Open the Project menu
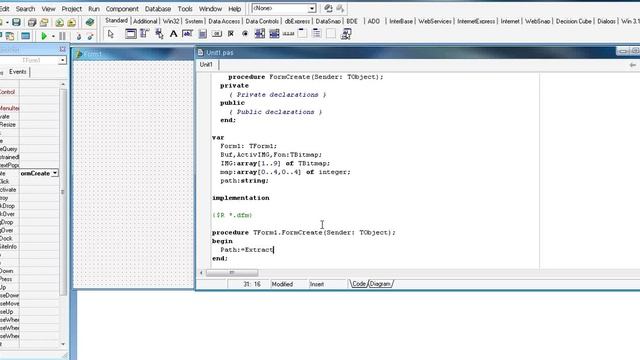 click(71, 9)
